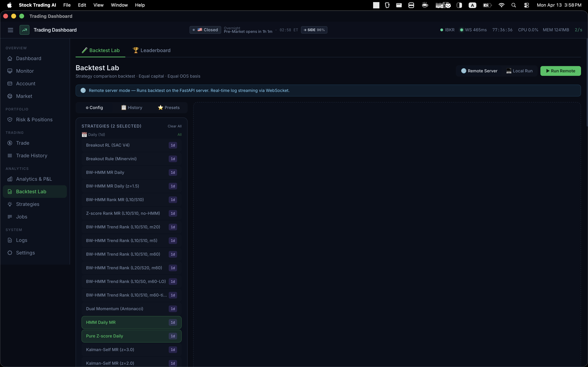The image size is (588, 367).
Task: Switch to the Leaderboard tab
Action: click(x=151, y=50)
